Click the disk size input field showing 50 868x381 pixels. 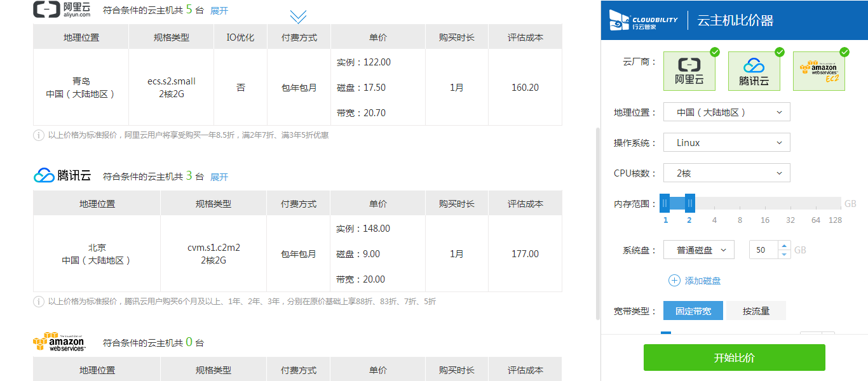(764, 250)
